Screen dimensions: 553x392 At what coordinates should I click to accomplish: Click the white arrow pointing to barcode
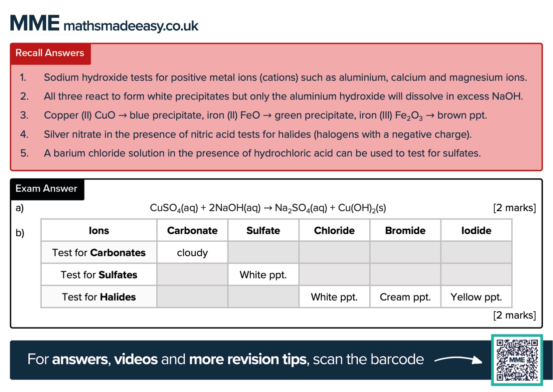[x=458, y=360]
